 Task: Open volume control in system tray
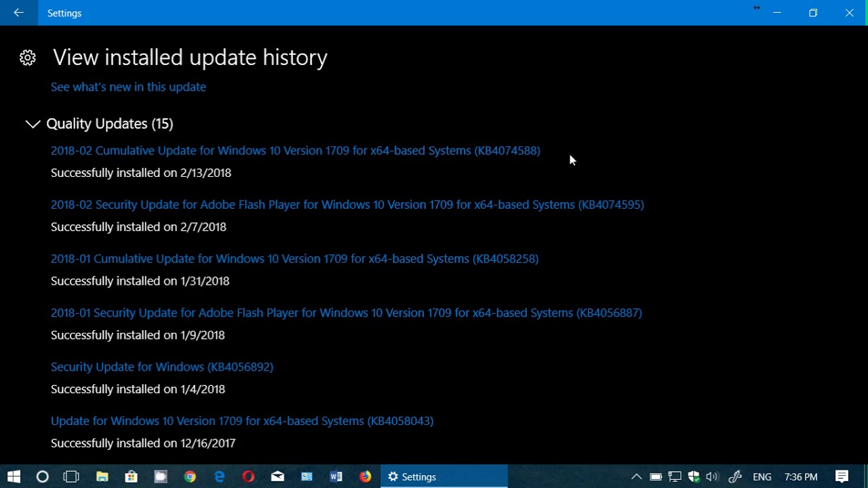711,476
